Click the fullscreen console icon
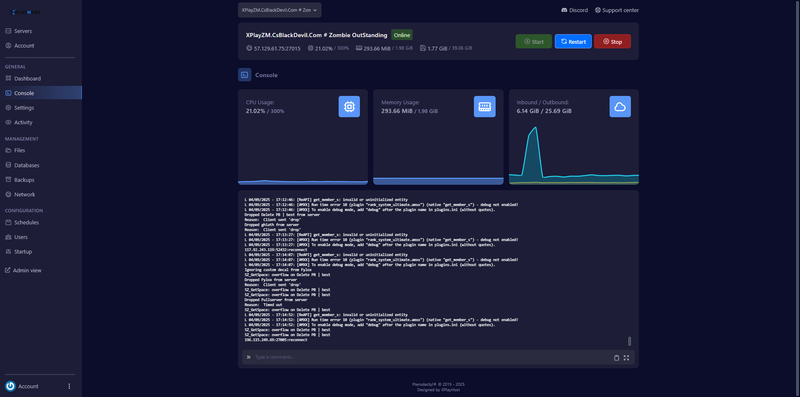Viewport: 800px width, 397px height. click(626, 358)
